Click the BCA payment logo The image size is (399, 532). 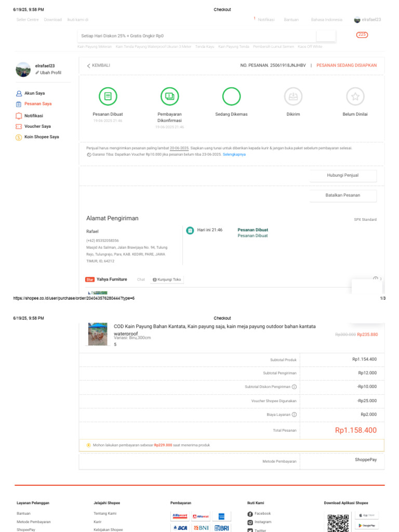click(x=180, y=528)
